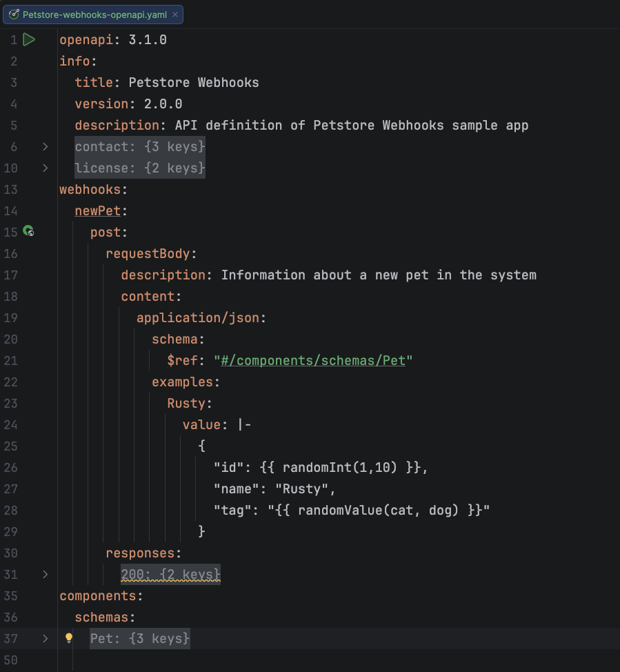Expand the license block fold chevron

[46, 168]
